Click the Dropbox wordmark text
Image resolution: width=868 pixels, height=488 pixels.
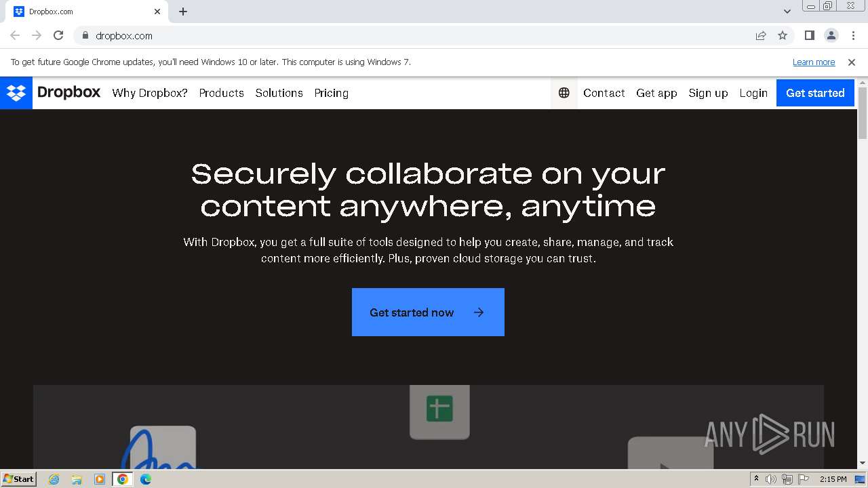point(69,92)
